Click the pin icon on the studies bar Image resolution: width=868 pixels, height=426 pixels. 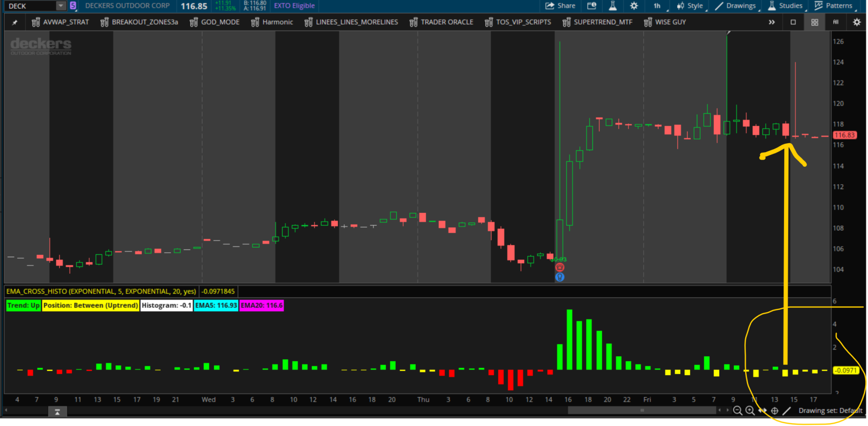pos(15,22)
